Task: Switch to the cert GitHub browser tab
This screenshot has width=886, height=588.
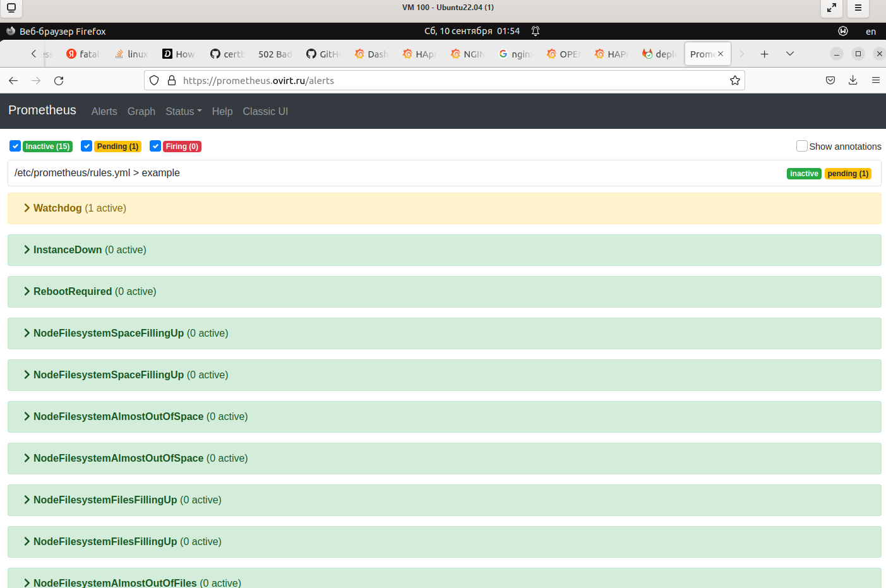Action: [227, 54]
